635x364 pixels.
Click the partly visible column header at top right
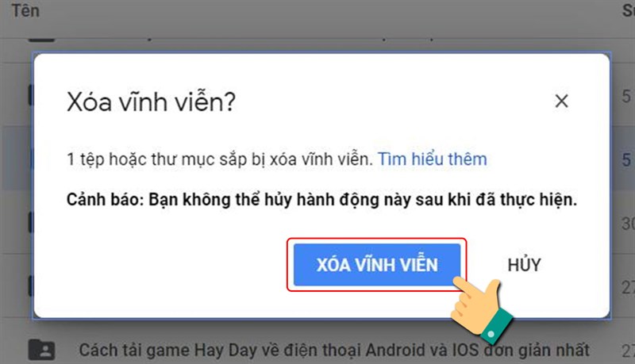629,10
